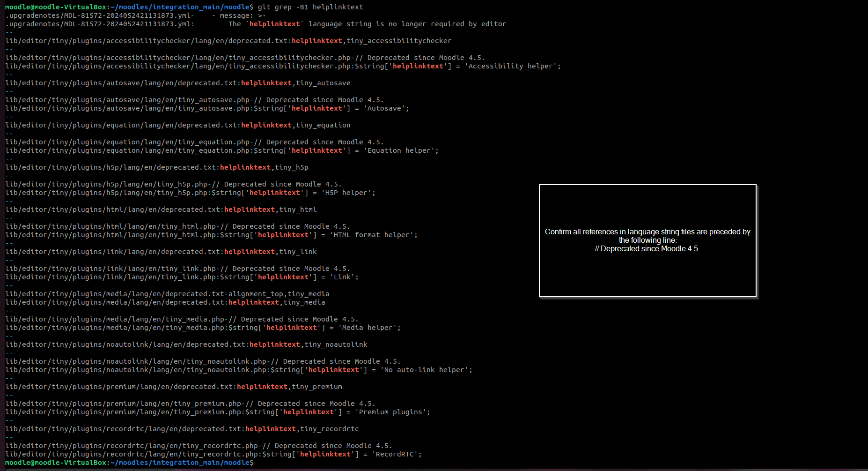Click the tiny_html.php 'Deprecated since Moodle 4.5' line
The width and height of the screenshot is (868, 471).
(178, 226)
